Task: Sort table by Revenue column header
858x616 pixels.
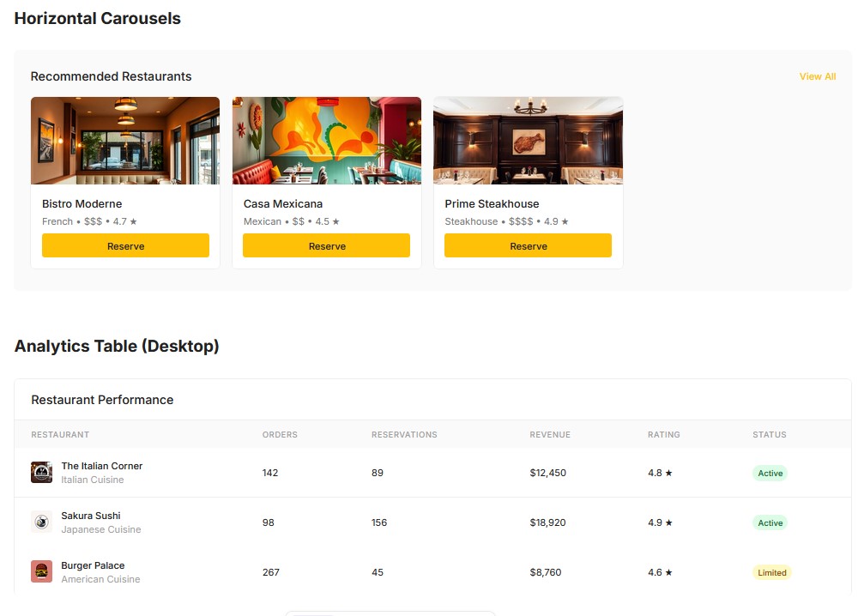Action: (x=550, y=435)
